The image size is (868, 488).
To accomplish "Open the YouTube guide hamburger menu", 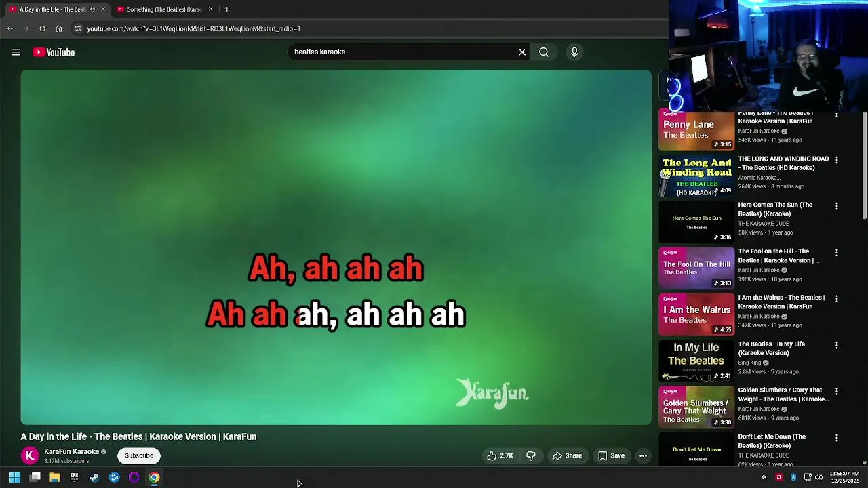I will (x=16, y=52).
